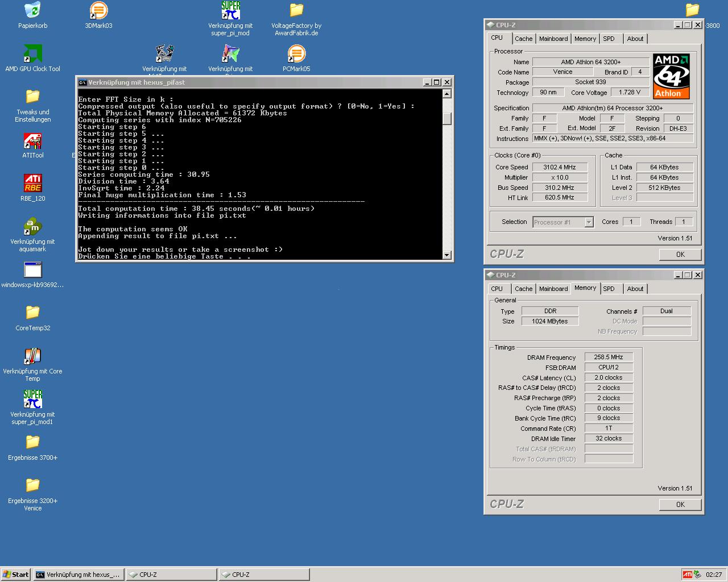Click the console vertical scrollbar thumb
The width and height of the screenshot is (728, 582).
click(446, 118)
